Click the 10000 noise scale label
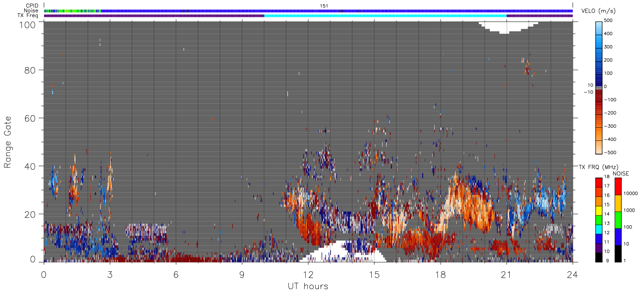644x297 pixels. click(630, 193)
